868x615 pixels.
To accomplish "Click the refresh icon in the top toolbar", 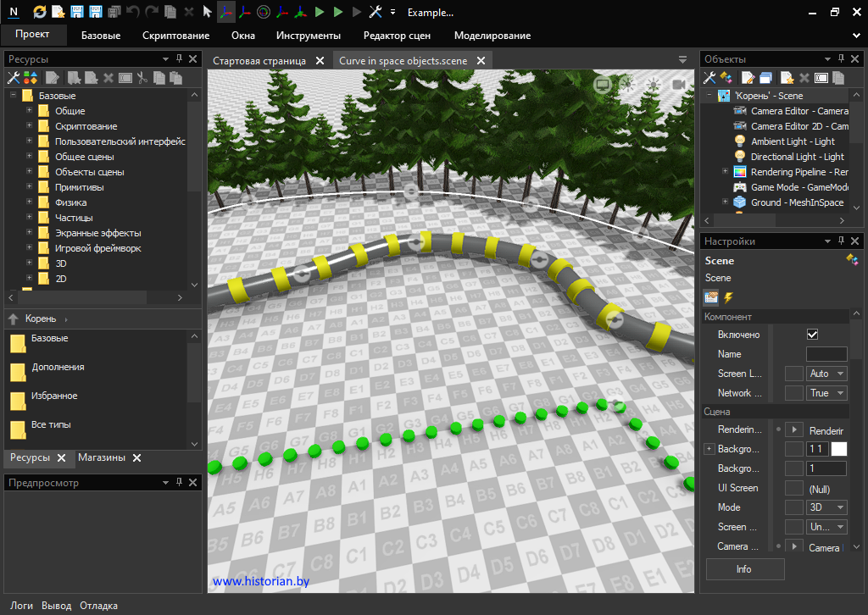I will pyautogui.click(x=40, y=12).
